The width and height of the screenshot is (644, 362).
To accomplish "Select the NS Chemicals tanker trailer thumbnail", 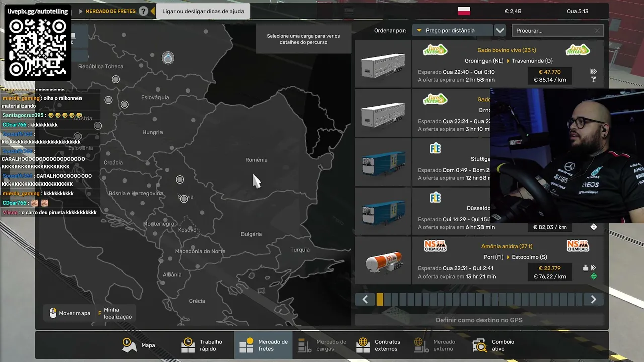I will [383, 261].
